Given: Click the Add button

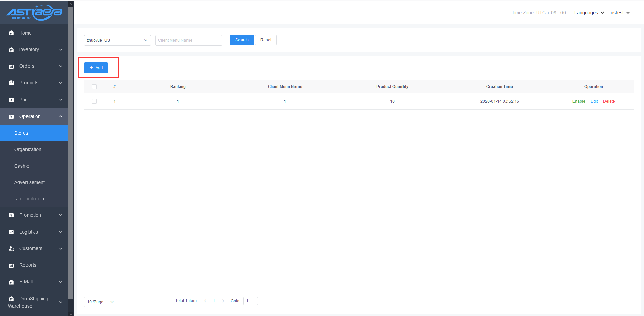Looking at the screenshot, I should [96, 68].
